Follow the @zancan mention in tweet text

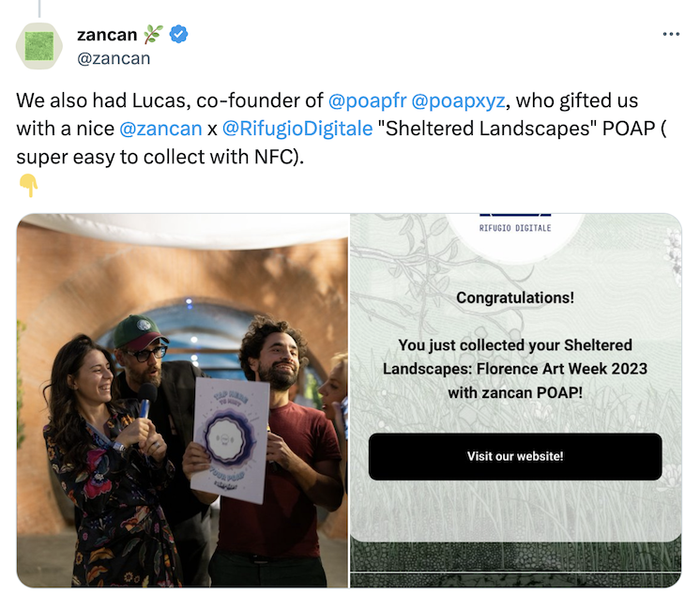tap(160, 129)
